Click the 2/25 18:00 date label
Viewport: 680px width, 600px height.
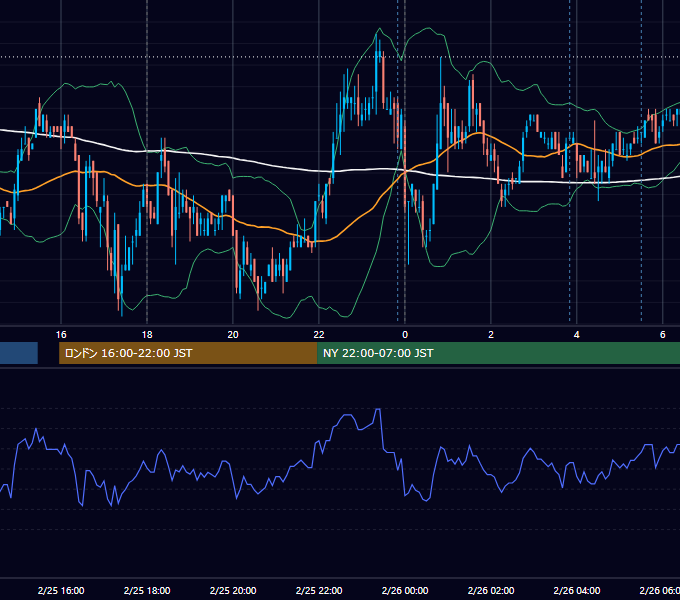[x=147, y=590]
